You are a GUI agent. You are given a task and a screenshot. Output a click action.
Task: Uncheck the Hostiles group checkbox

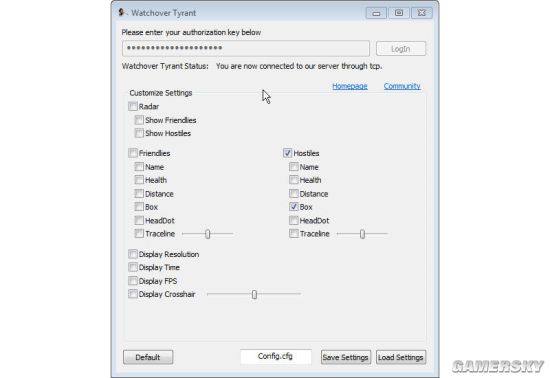pos(287,153)
